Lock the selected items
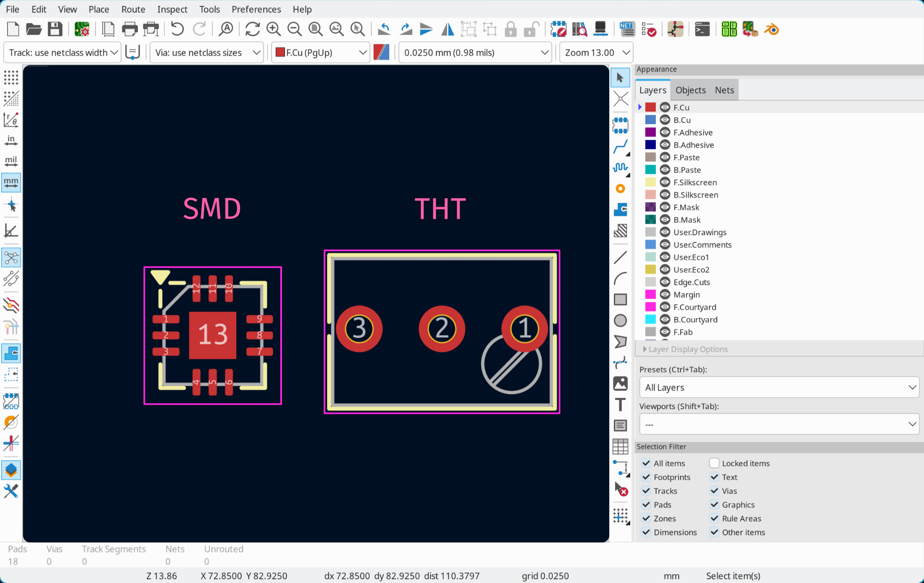This screenshot has height=583, width=924. click(x=510, y=29)
